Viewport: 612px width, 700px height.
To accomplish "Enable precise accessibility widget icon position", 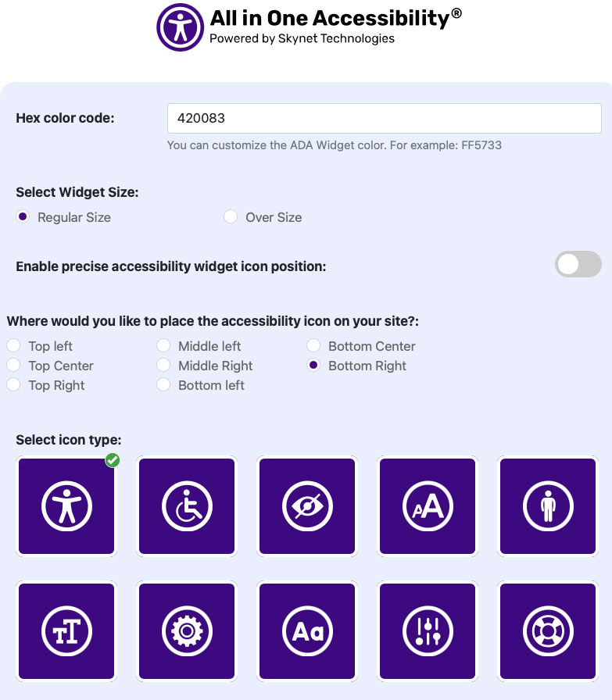I will (578, 264).
